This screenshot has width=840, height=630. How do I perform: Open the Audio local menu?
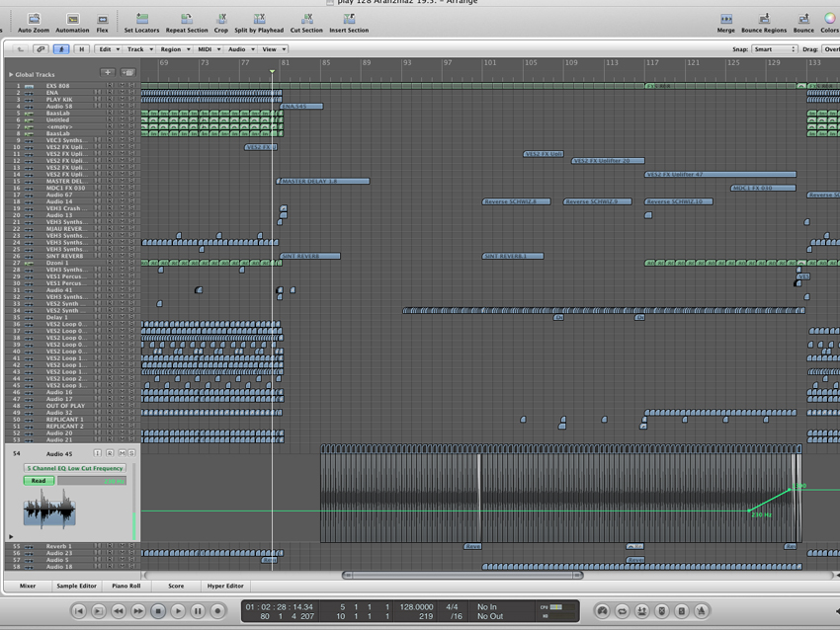coord(241,49)
